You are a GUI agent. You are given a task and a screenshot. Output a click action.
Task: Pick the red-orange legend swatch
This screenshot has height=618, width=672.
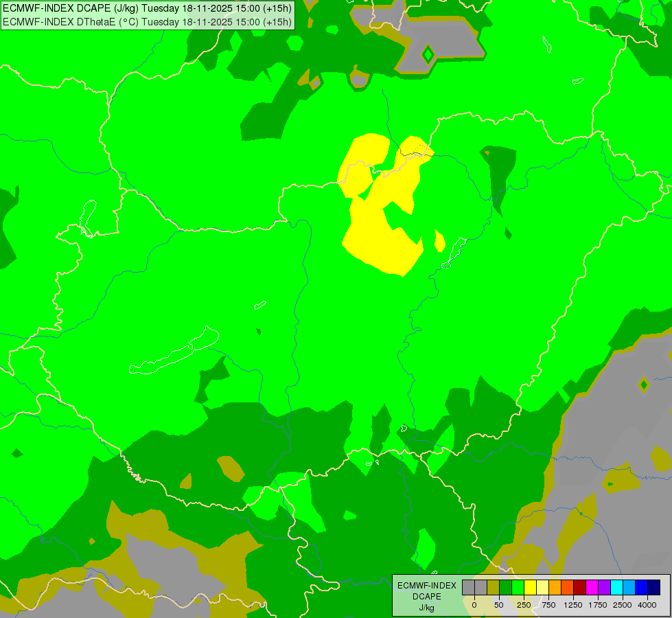click(568, 588)
